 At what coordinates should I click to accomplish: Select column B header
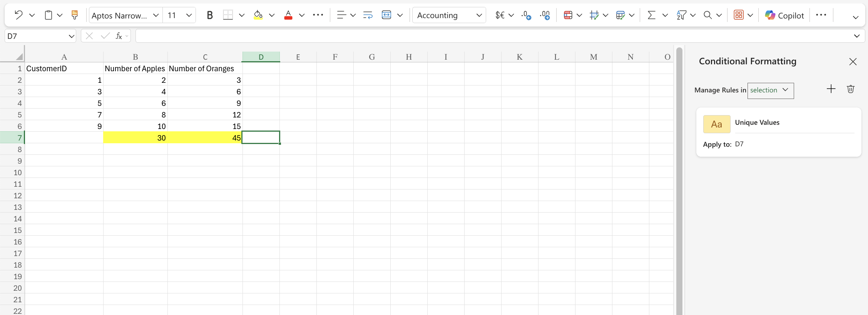[x=135, y=57]
